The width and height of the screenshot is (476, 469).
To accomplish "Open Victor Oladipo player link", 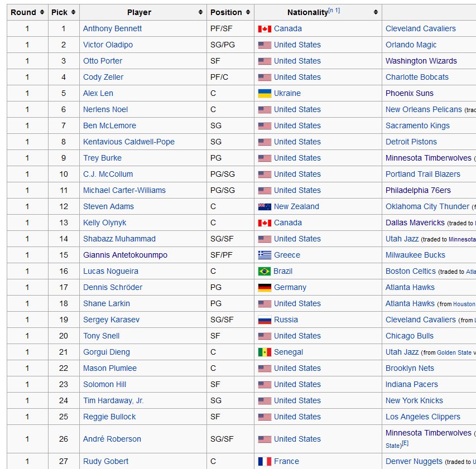I will pyautogui.click(x=108, y=45).
